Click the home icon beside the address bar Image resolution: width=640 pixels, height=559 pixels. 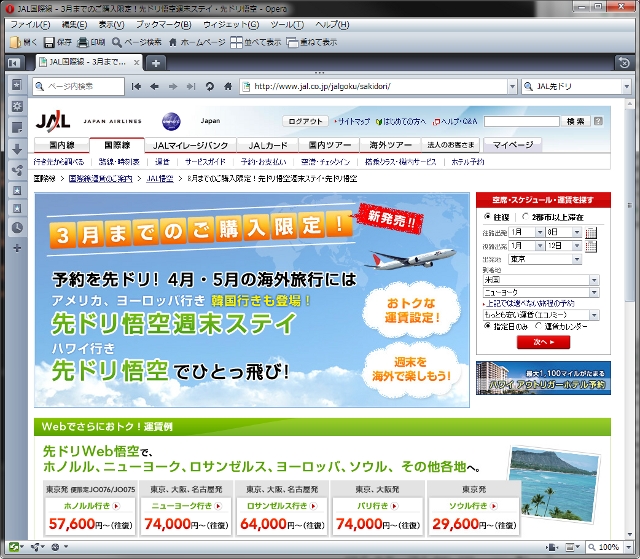point(228,87)
